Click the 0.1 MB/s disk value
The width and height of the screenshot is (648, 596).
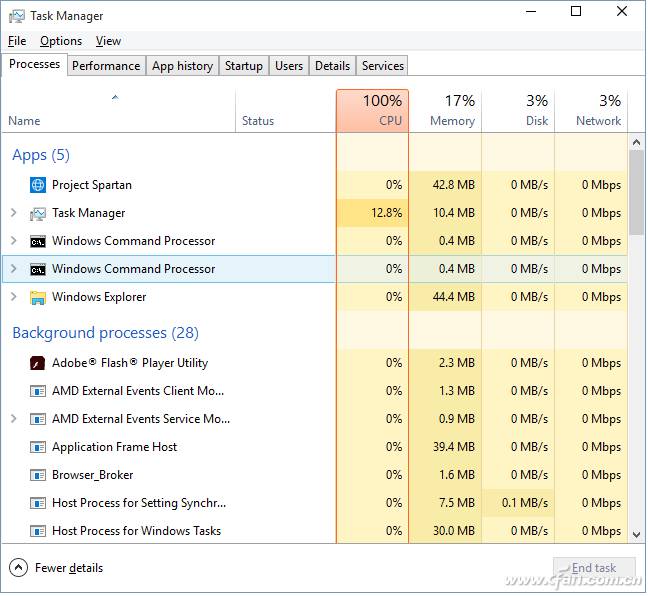tap(525, 503)
